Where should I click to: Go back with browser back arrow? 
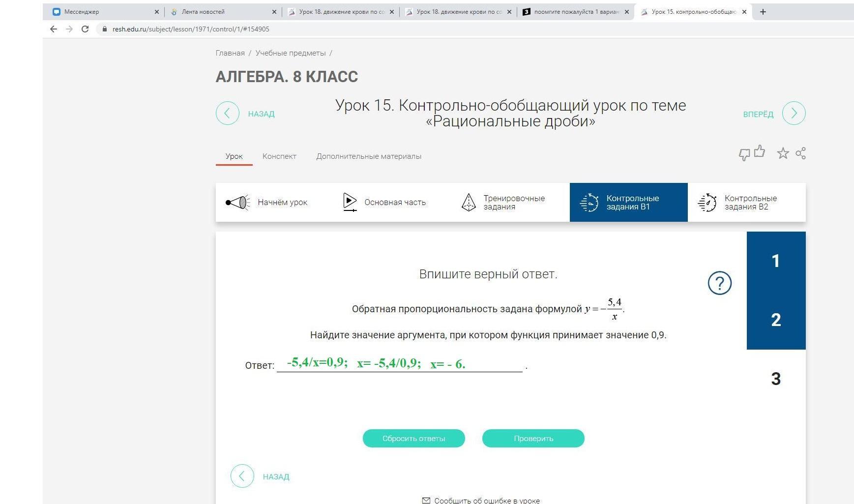pyautogui.click(x=54, y=29)
